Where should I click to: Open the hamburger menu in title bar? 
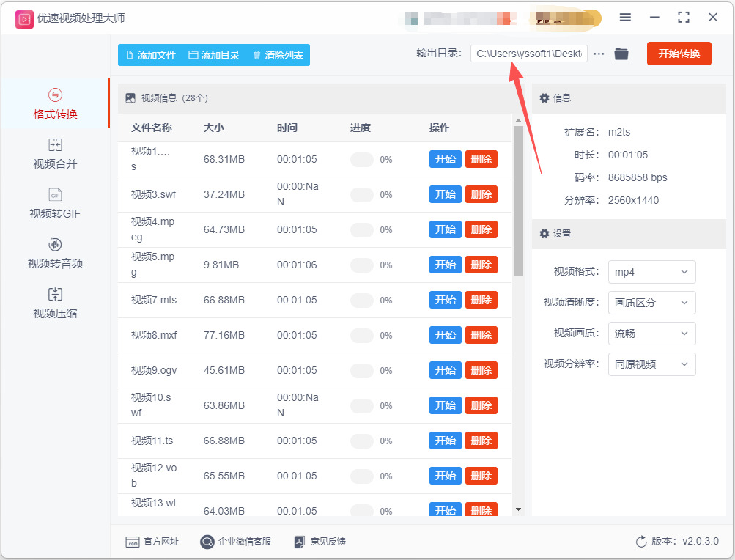click(x=625, y=18)
